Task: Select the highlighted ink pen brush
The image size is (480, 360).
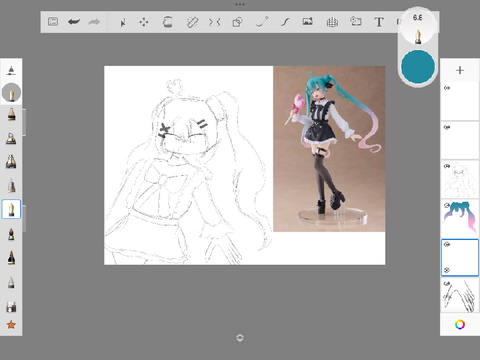Action: pos(11,209)
